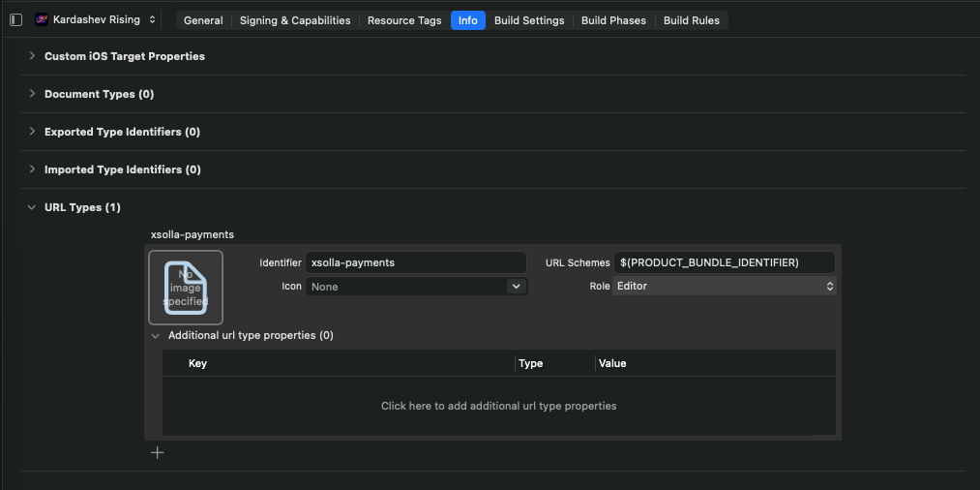
Task: Collapse Additional url type properties
Action: tap(156, 335)
